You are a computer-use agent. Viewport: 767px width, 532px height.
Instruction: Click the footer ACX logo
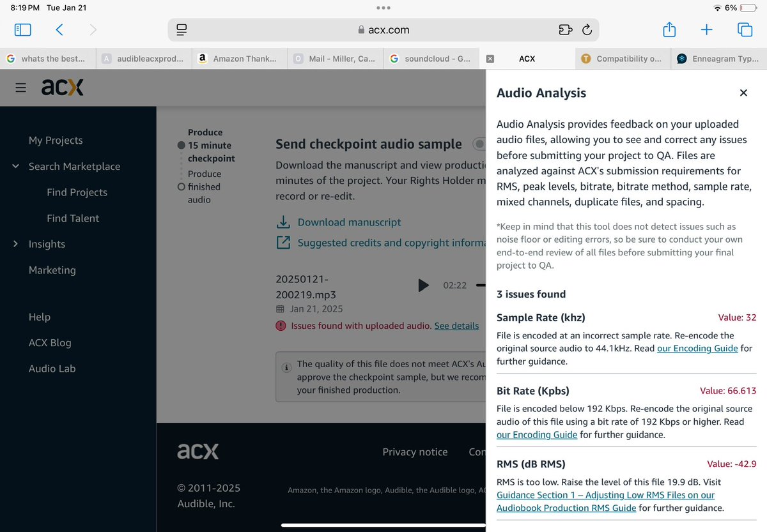tap(198, 452)
